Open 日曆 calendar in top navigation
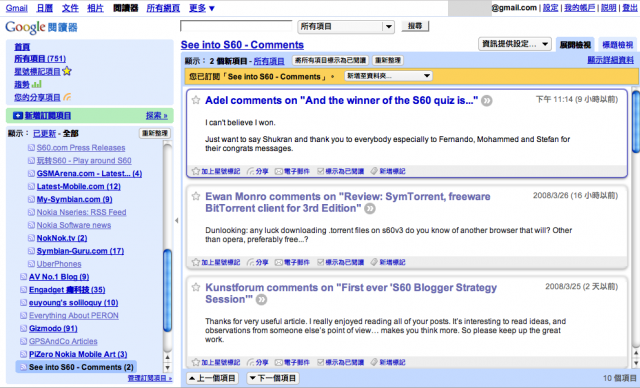This screenshot has height=388, width=640. pyautogui.click(x=45, y=8)
